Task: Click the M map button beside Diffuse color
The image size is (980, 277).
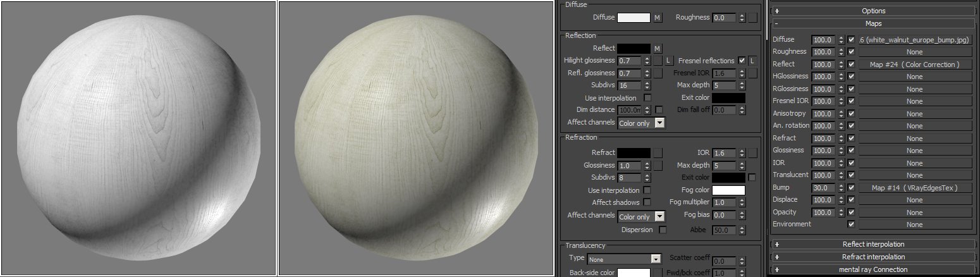Action: click(x=658, y=18)
